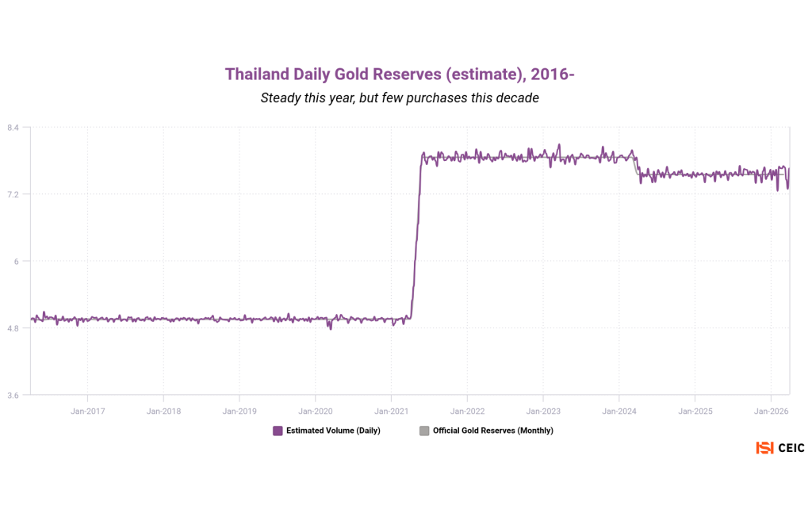Toggle the Estimated Volume (Daily) series label

tap(333, 431)
